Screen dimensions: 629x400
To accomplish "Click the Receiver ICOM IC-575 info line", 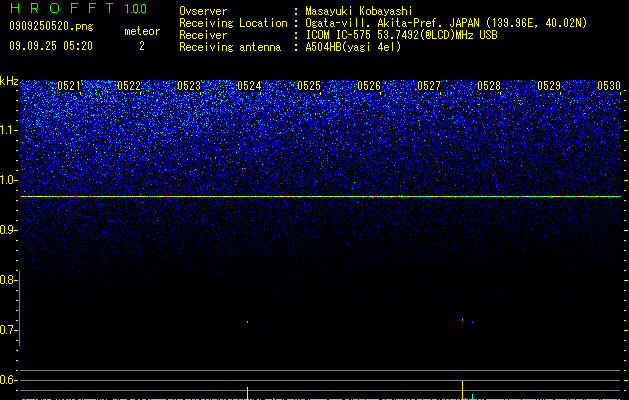I will (x=338, y=35).
